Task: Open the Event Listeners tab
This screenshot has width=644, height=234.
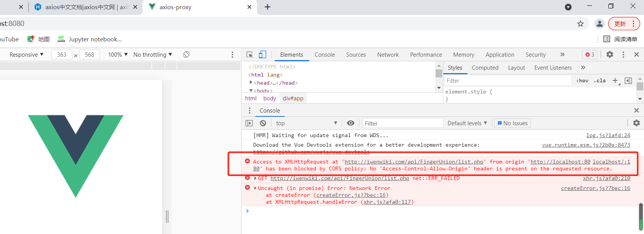Action: pyautogui.click(x=553, y=68)
